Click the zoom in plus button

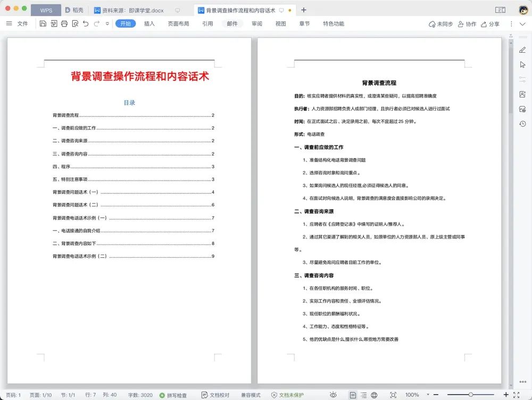506,395
